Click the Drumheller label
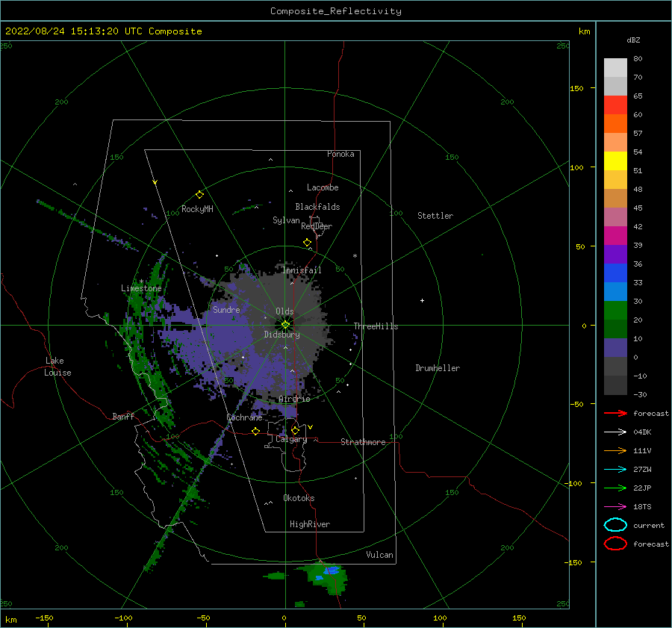This screenshot has height=628, width=672. 438,368
